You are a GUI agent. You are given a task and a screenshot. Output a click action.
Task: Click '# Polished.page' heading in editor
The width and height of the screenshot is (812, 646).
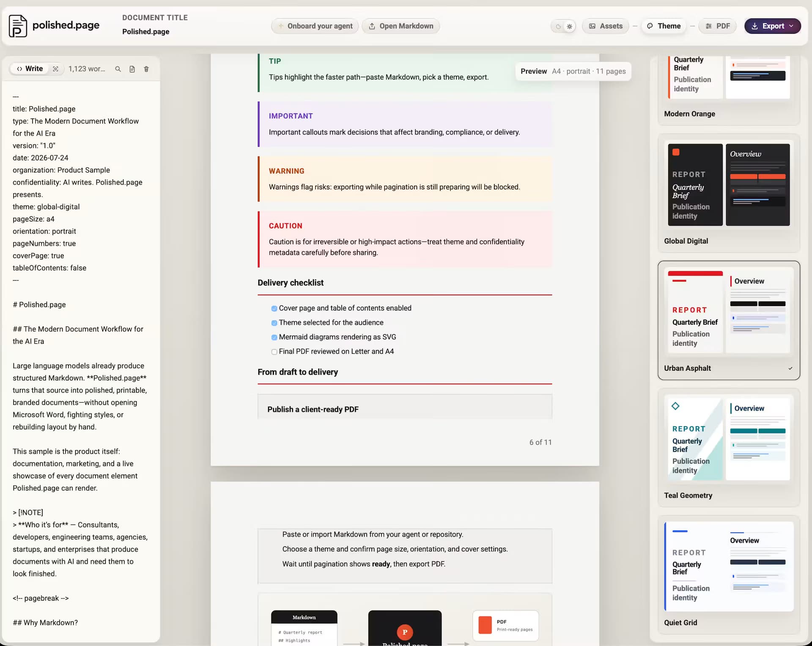[39, 305]
